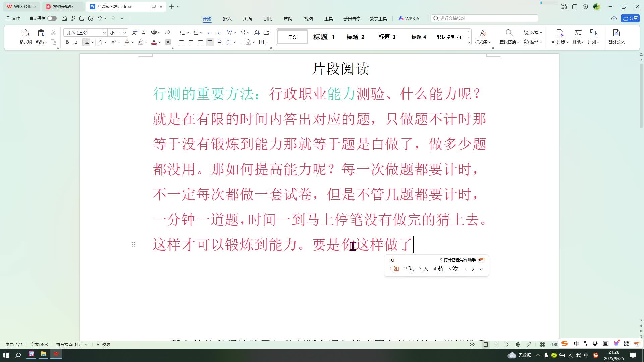The width and height of the screenshot is (644, 362).
Task: Toggle the 自动保存 (AutoSave) switch
Action: 52,18
